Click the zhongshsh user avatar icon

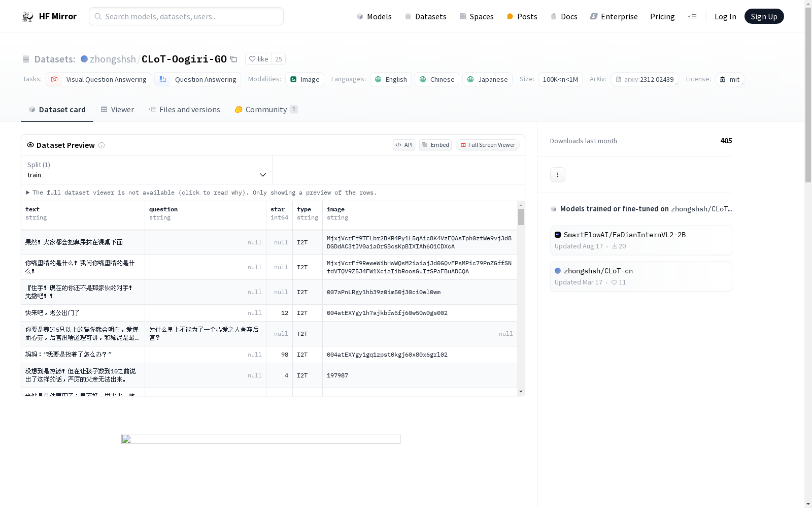click(x=84, y=59)
